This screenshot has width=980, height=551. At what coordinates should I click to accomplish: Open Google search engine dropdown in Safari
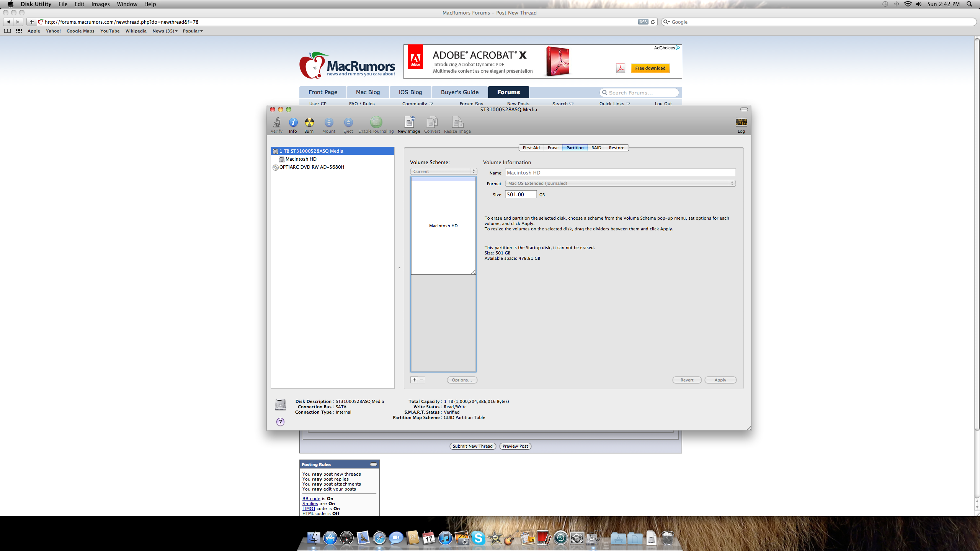pos(666,22)
